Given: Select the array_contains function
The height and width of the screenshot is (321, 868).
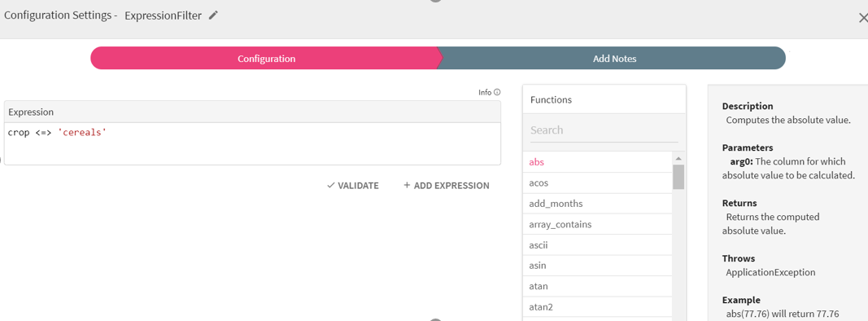Looking at the screenshot, I should (x=598, y=225).
